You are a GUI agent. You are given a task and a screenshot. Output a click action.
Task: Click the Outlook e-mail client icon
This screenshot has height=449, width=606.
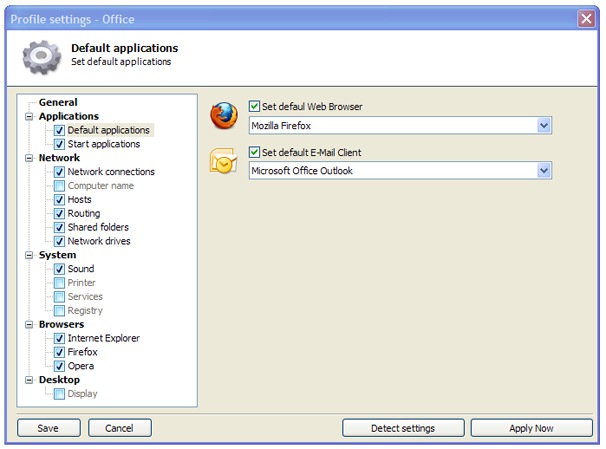tap(223, 162)
